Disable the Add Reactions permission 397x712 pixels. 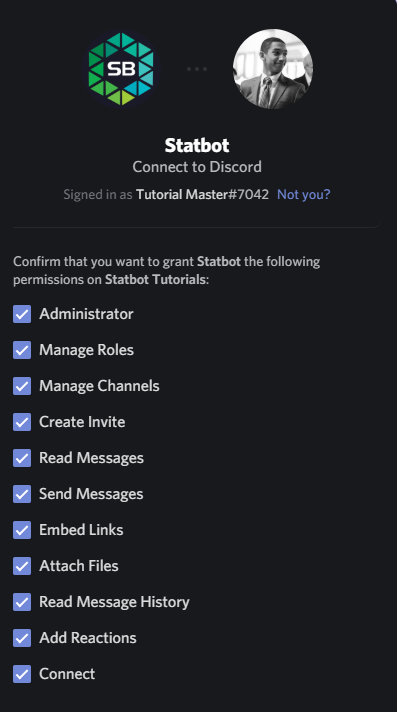click(x=22, y=638)
